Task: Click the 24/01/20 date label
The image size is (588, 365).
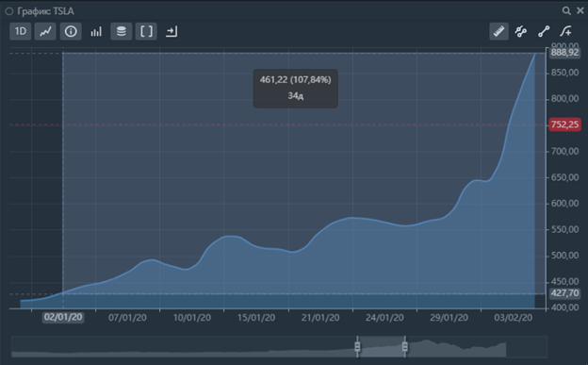Action: [384, 318]
